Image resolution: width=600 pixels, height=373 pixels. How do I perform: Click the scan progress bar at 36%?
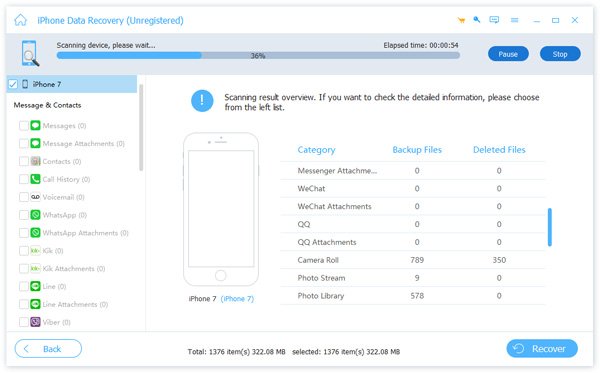coord(258,56)
